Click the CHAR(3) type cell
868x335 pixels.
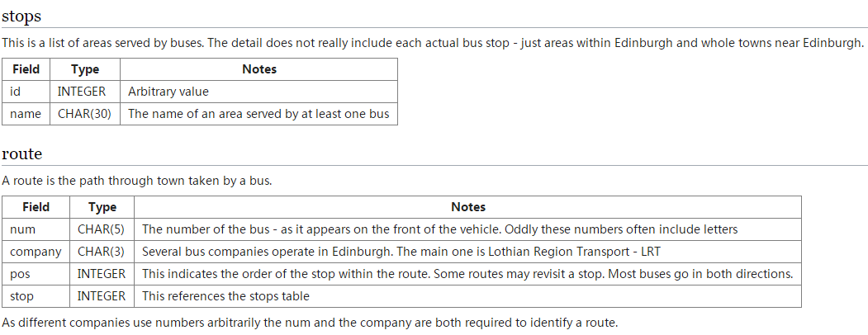(101, 251)
